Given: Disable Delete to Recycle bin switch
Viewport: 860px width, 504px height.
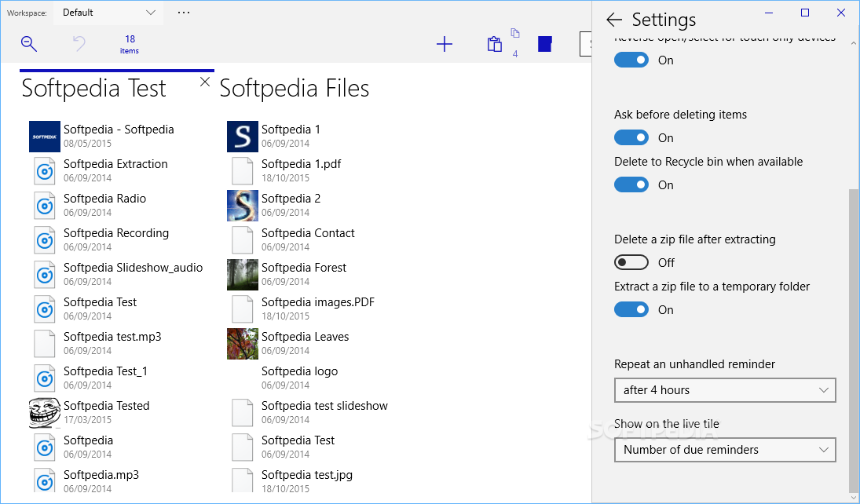Looking at the screenshot, I should 631,184.
